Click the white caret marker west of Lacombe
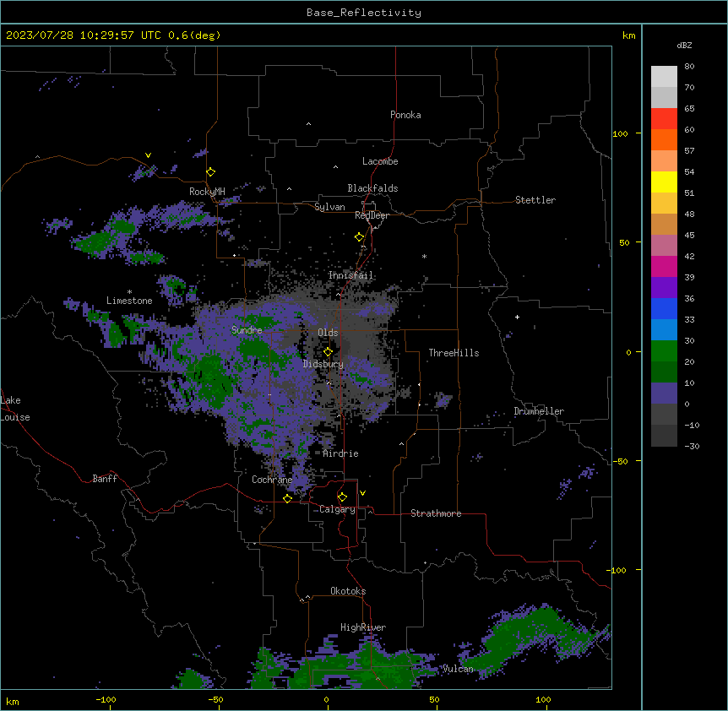 tap(335, 166)
